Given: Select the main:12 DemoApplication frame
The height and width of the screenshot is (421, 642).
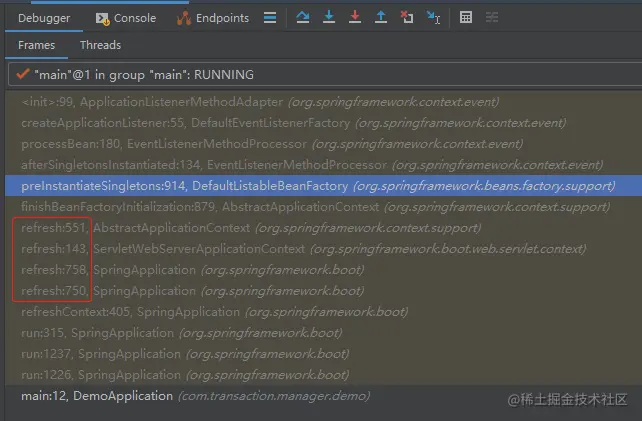Looking at the screenshot, I should pyautogui.click(x=323, y=396).
